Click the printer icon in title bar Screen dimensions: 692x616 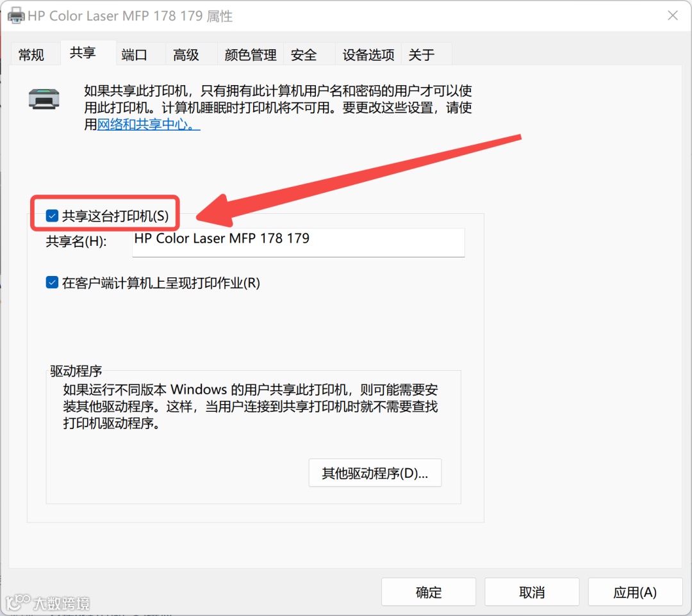tap(16, 16)
